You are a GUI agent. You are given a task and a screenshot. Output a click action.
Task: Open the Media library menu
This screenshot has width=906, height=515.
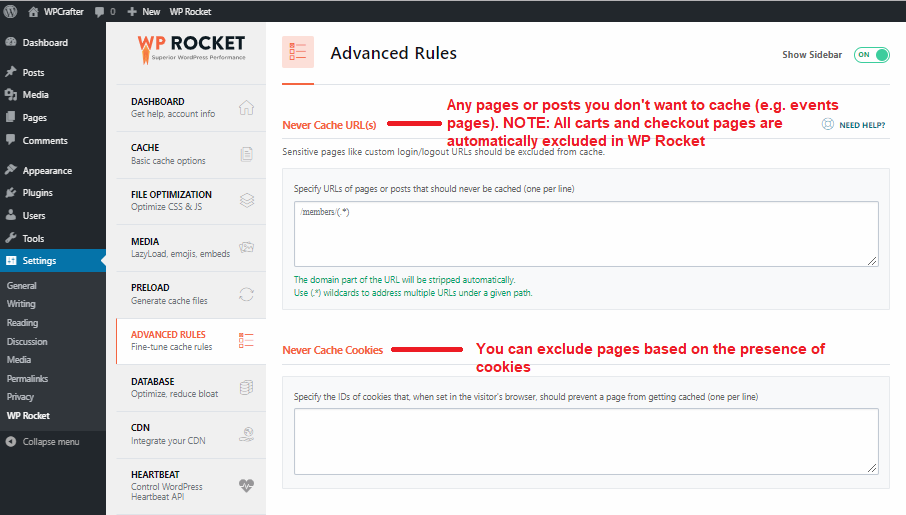click(x=53, y=95)
